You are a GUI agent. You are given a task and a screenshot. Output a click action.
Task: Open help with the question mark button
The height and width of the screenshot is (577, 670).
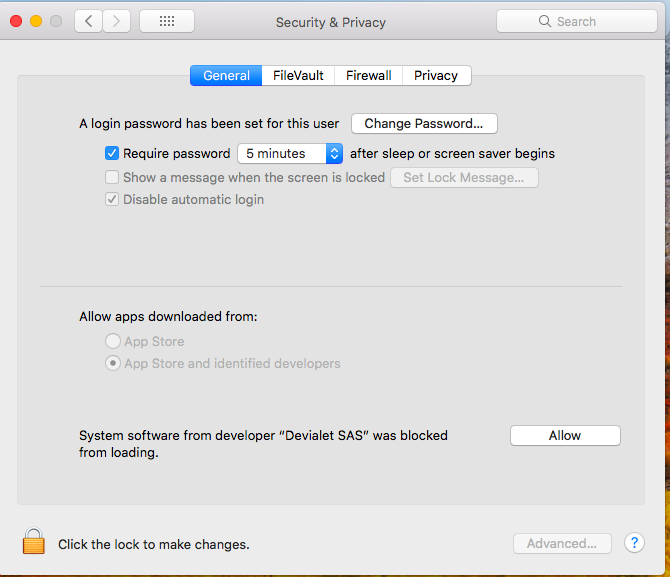click(634, 543)
